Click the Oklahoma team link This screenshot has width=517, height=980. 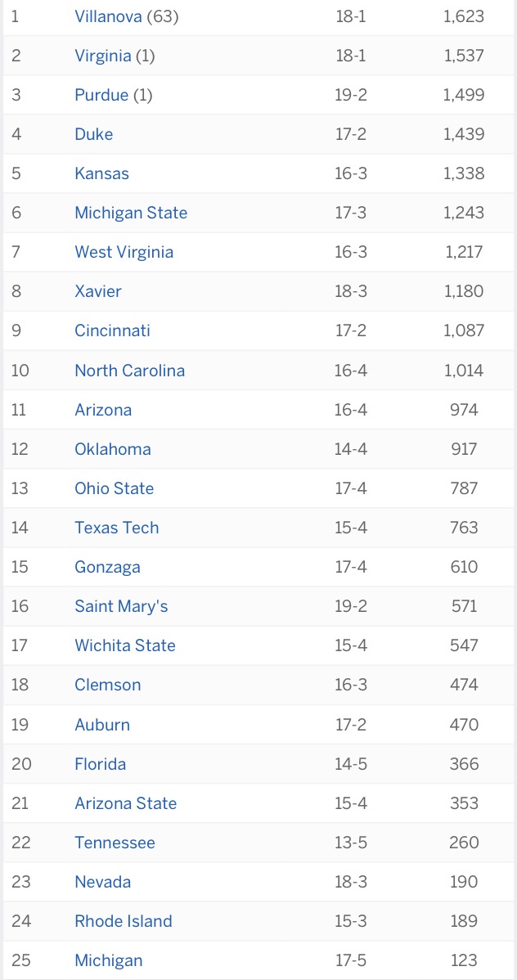(x=113, y=449)
